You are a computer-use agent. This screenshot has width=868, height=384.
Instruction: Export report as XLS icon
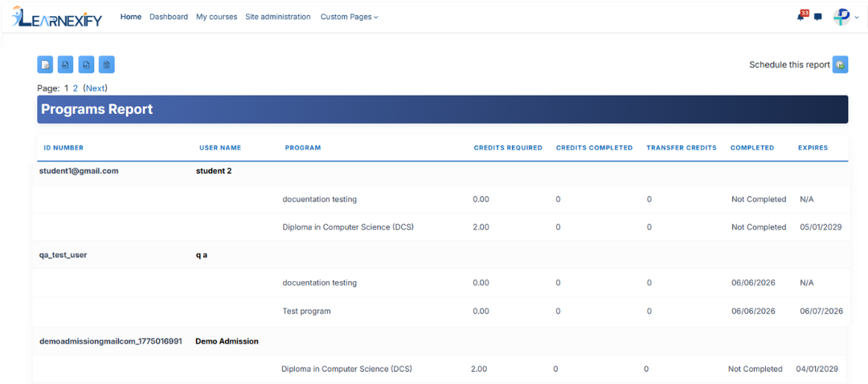click(86, 65)
